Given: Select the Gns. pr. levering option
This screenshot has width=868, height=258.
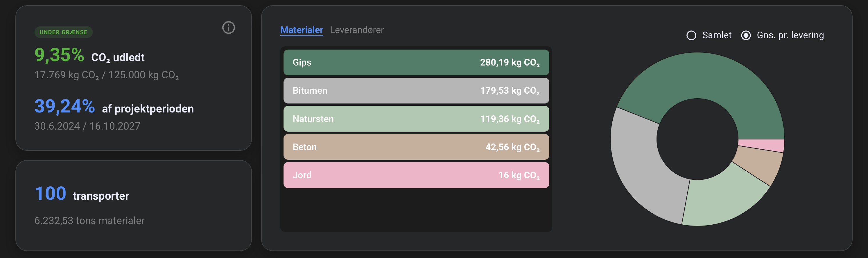Looking at the screenshot, I should tap(746, 35).
